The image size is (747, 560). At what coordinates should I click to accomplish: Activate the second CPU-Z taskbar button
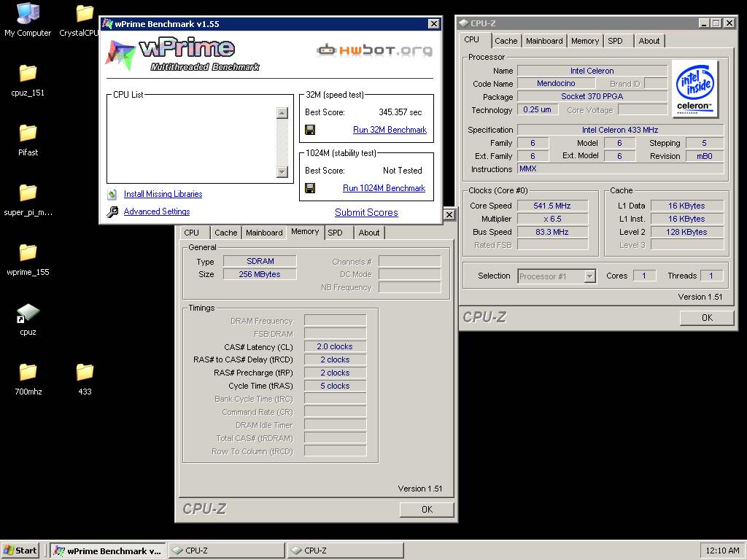345,551
